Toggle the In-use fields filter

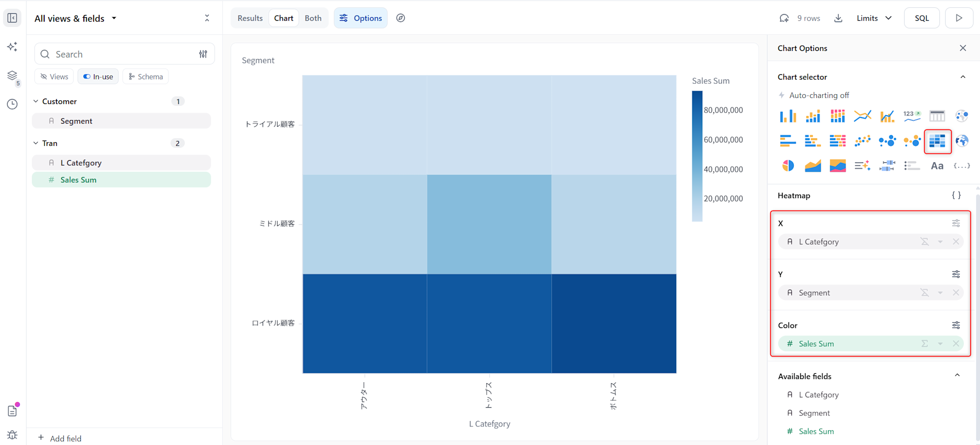[x=98, y=76]
